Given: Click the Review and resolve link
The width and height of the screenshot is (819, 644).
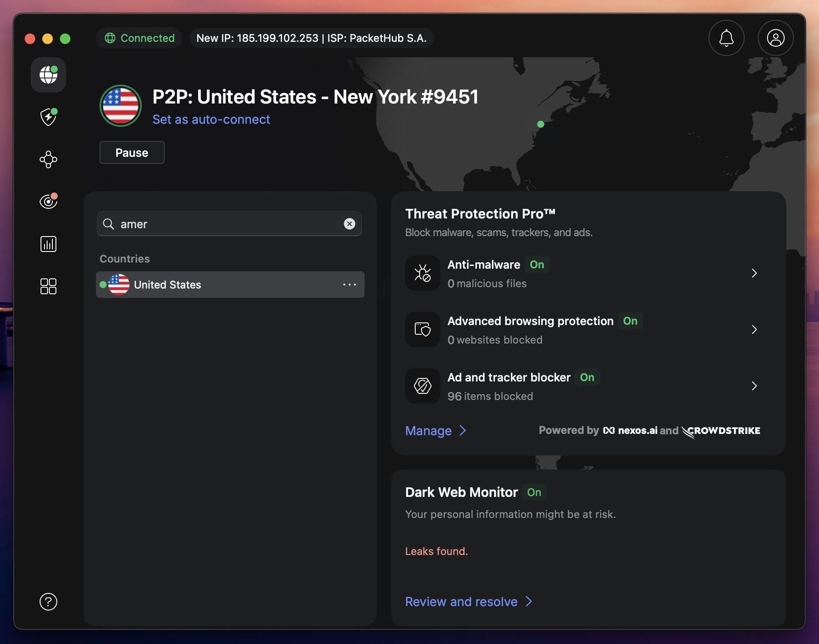Looking at the screenshot, I should click(x=461, y=601).
